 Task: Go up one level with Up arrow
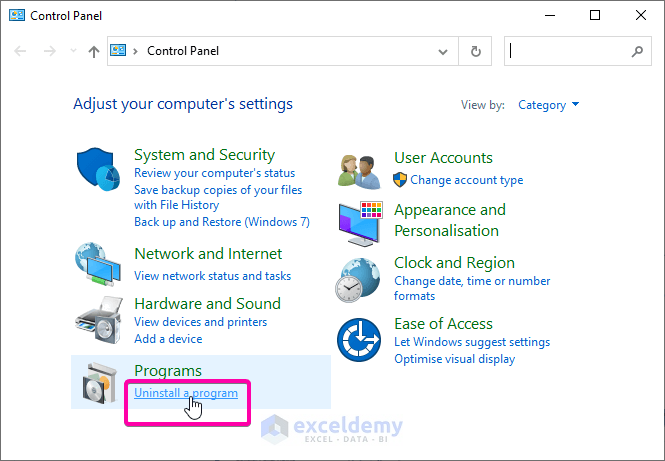(x=94, y=51)
